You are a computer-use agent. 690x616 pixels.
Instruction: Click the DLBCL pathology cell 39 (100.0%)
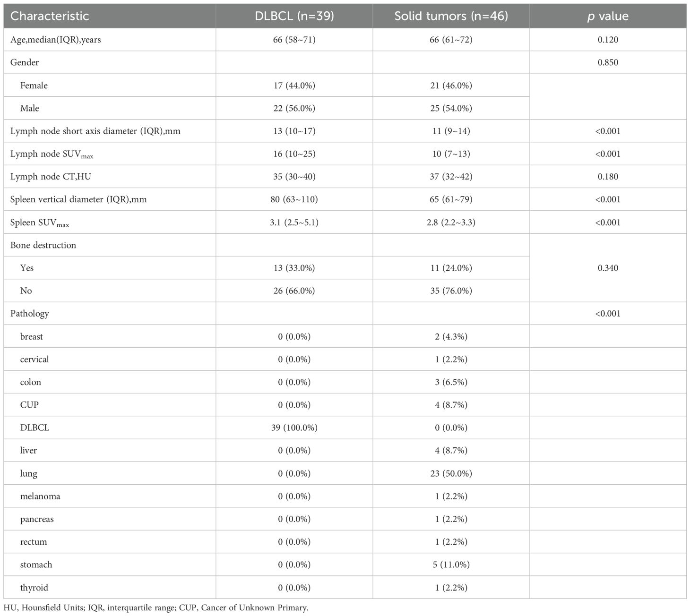(x=294, y=428)
